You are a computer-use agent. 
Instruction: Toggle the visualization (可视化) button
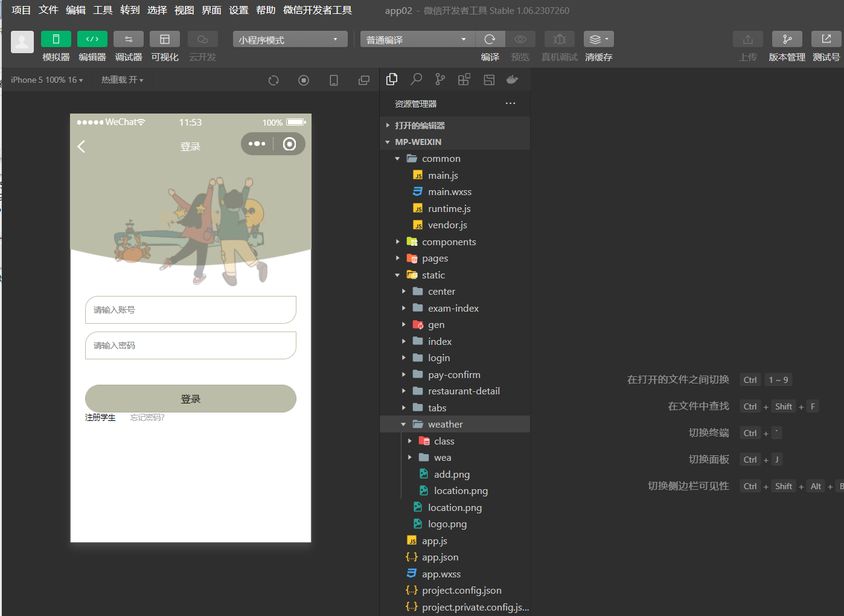164,39
